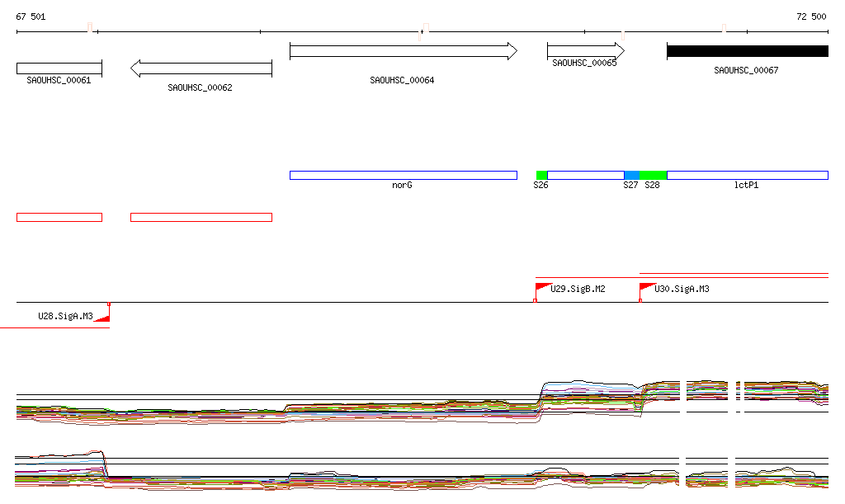Select the red box below SAOUHSC_00062

click(201, 218)
